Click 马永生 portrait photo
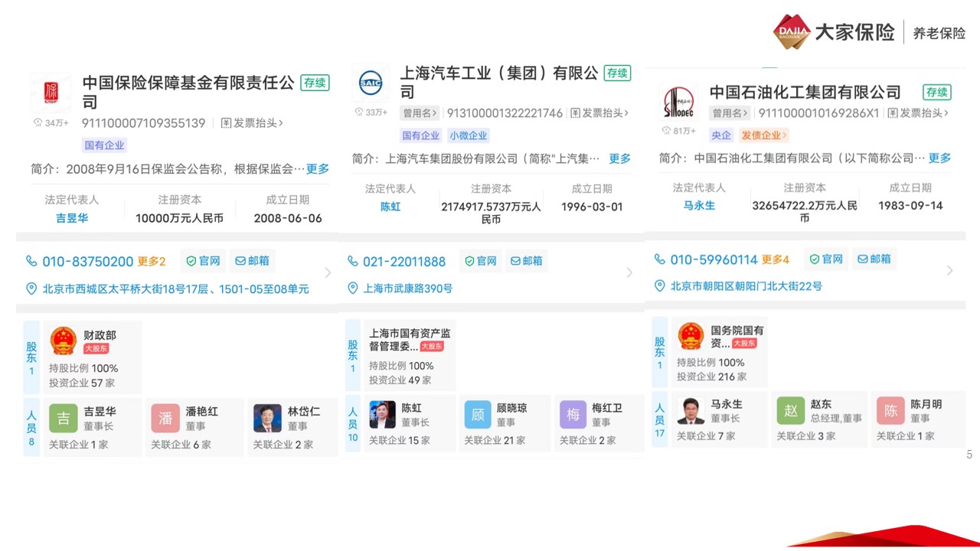The width and height of the screenshot is (980, 551). click(691, 410)
